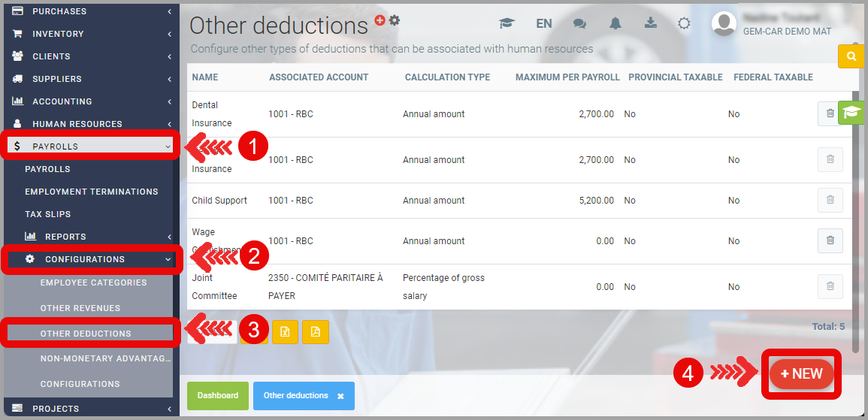Click the red New button
The width and height of the screenshot is (868, 420).
tap(801, 374)
